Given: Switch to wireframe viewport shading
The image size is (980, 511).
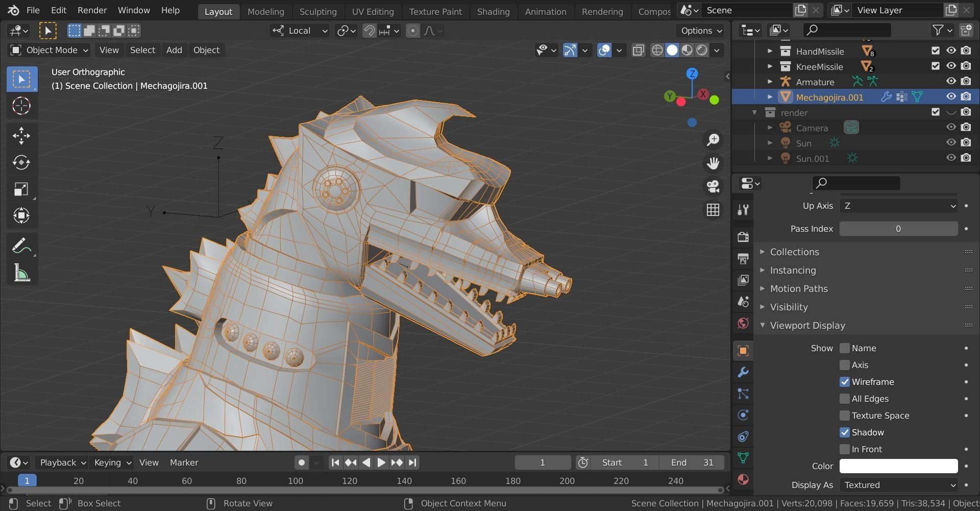Looking at the screenshot, I should pos(657,50).
